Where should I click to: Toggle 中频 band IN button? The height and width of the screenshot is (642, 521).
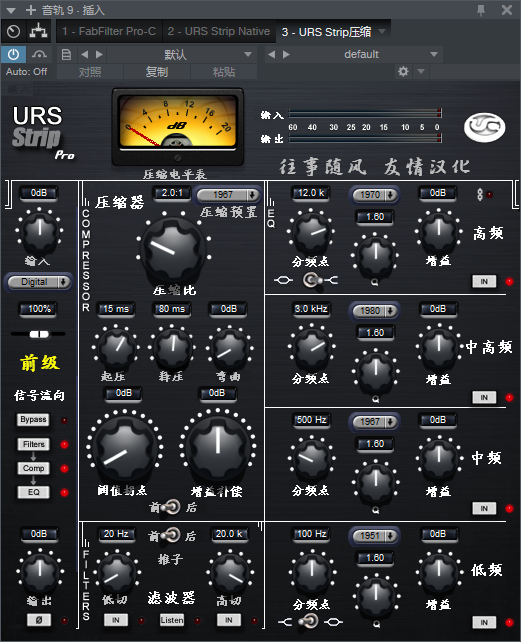pos(484,509)
